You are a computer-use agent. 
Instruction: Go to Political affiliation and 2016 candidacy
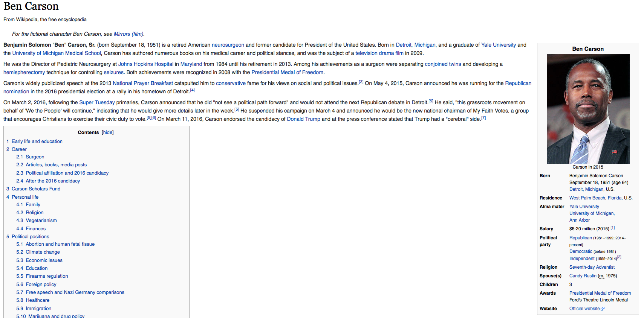(x=67, y=173)
